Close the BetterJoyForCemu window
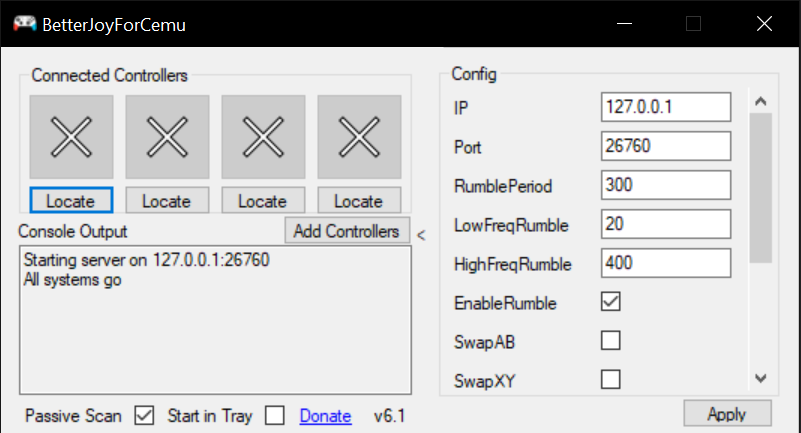 coord(764,23)
